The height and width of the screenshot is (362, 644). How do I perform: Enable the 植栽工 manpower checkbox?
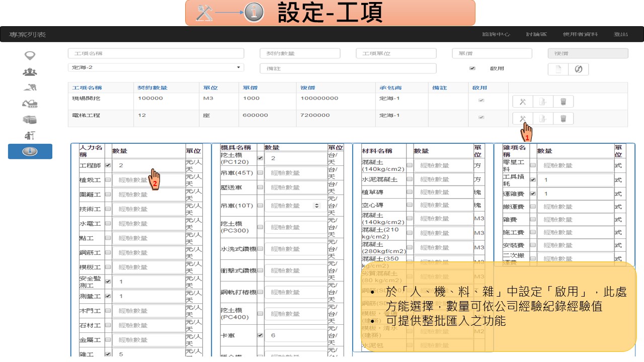tap(108, 180)
